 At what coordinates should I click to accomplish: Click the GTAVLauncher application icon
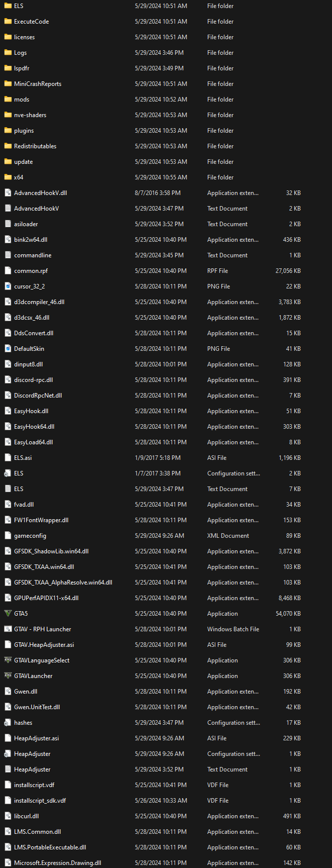(x=8, y=676)
